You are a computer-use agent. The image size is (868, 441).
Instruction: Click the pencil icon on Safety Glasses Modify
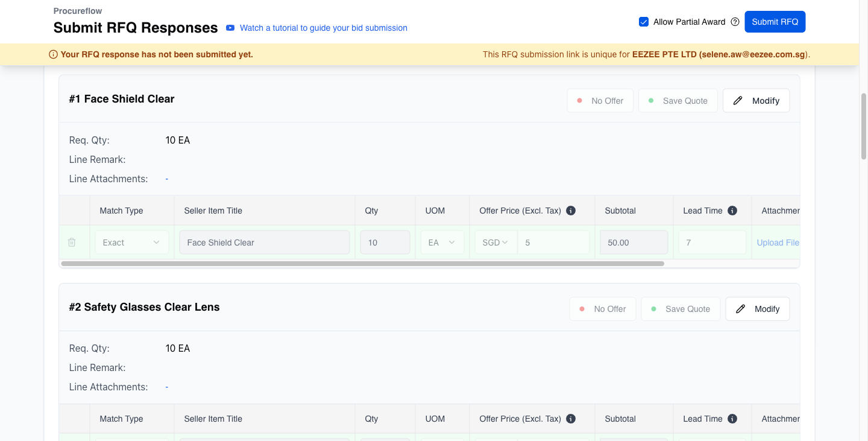coord(740,309)
